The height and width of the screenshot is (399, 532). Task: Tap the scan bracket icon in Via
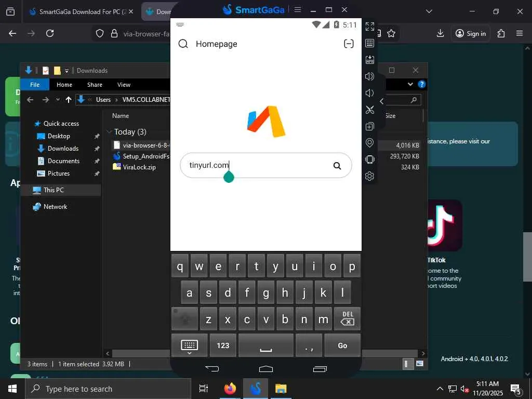point(349,44)
